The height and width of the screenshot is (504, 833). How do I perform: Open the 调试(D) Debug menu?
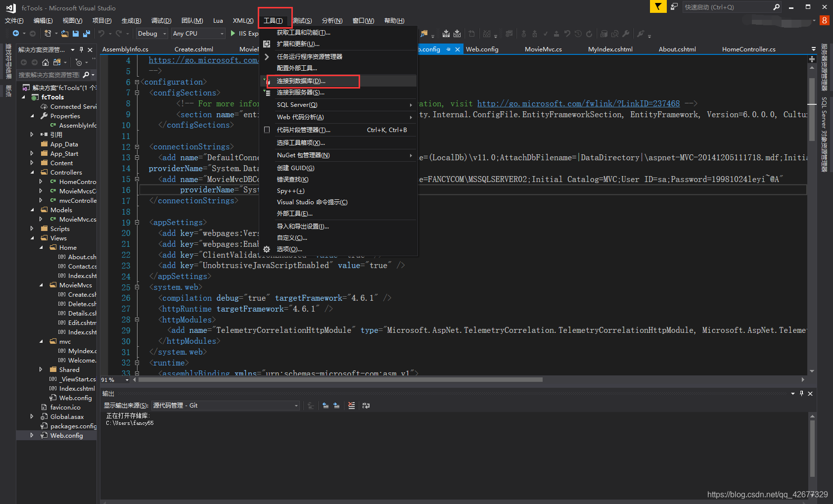[161, 21]
